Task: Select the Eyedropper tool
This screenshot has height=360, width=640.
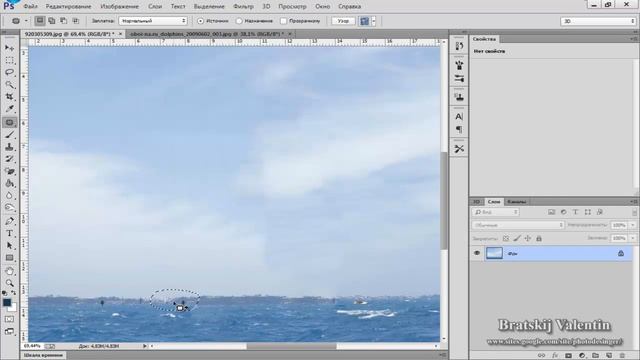Action: click(x=9, y=109)
